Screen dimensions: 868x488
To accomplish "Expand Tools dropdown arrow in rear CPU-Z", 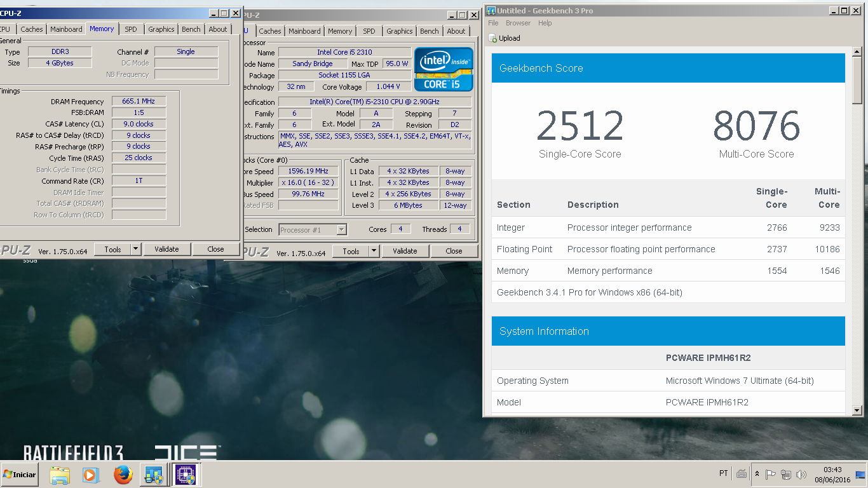I will click(x=374, y=252).
